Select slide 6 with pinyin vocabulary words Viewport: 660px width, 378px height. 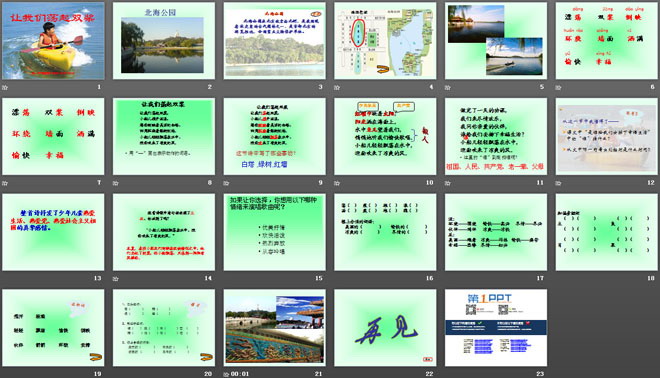click(607, 40)
